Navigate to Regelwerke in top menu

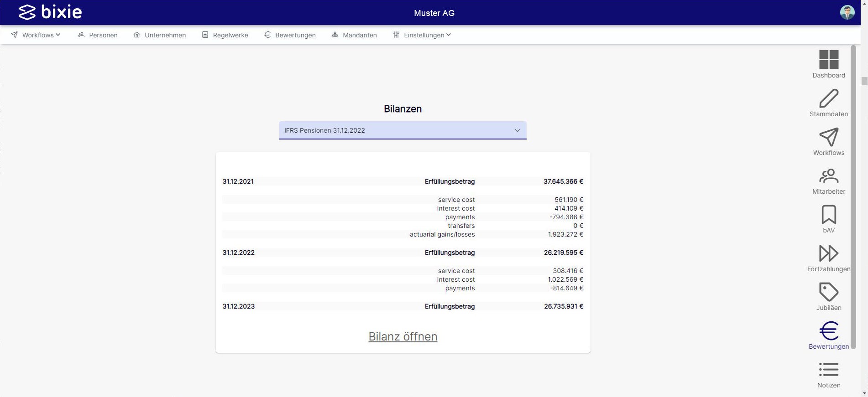(x=225, y=35)
